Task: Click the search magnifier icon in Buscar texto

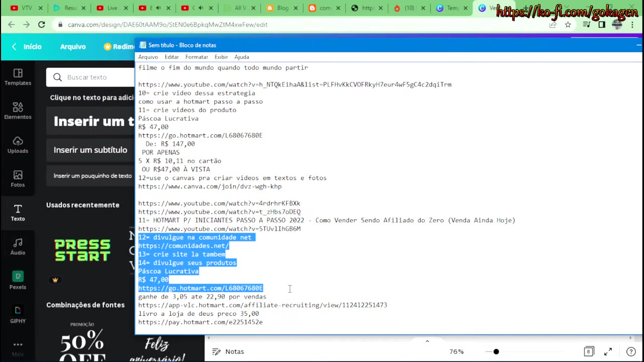Action: point(57,77)
